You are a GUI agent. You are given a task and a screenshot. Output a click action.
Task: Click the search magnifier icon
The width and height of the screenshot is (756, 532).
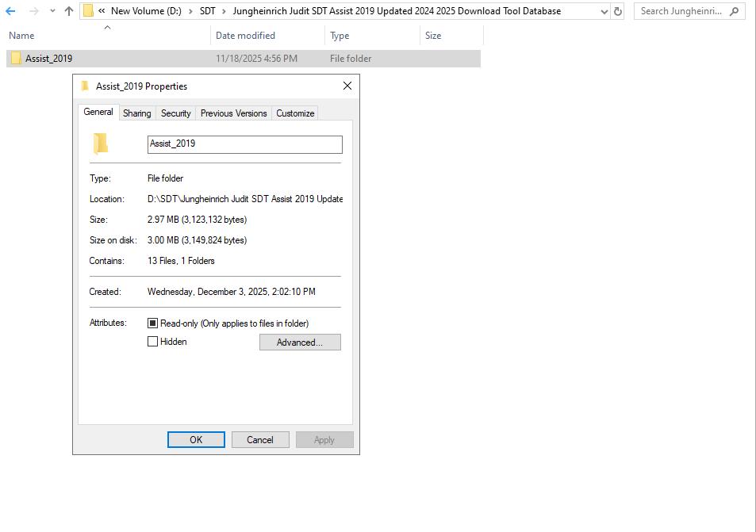(734, 11)
